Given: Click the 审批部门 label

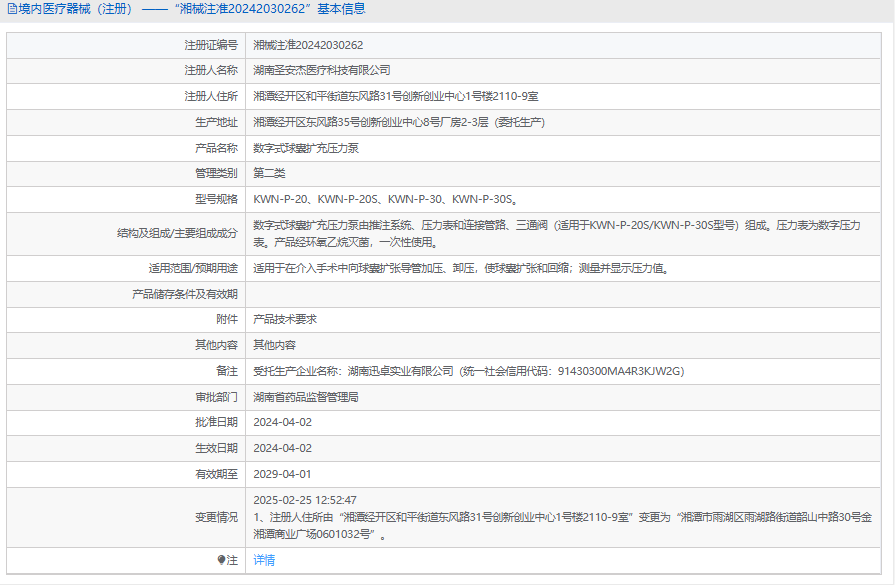Looking at the screenshot, I should (216, 397).
